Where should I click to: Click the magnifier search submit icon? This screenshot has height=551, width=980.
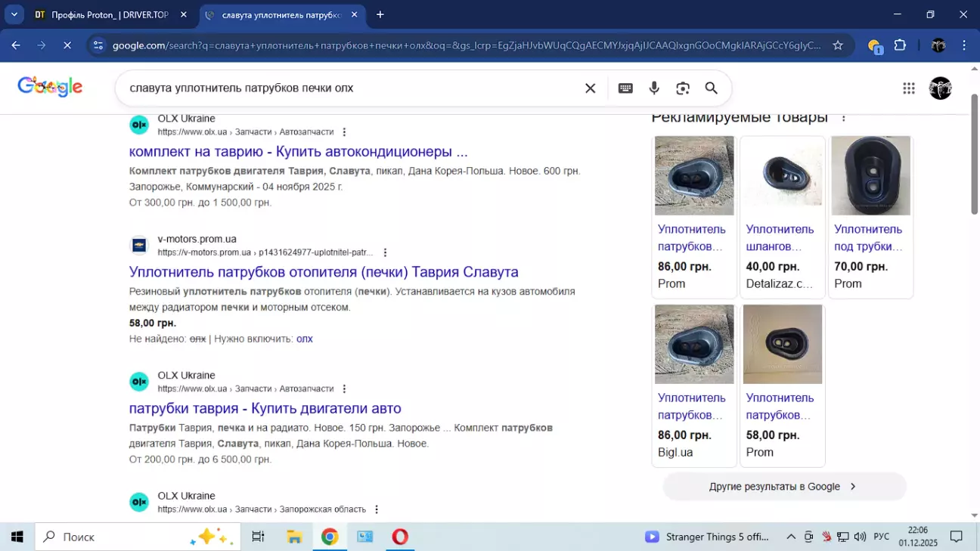pos(712,88)
